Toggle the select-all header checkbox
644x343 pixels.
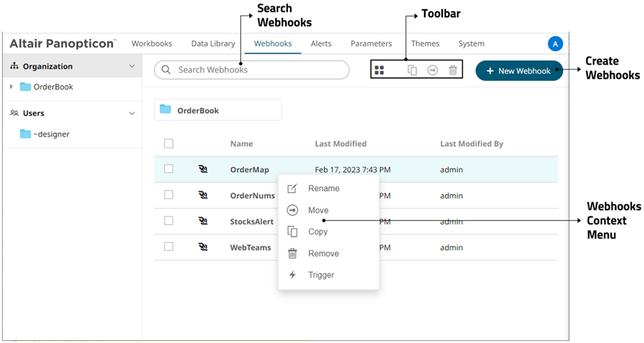tap(169, 143)
